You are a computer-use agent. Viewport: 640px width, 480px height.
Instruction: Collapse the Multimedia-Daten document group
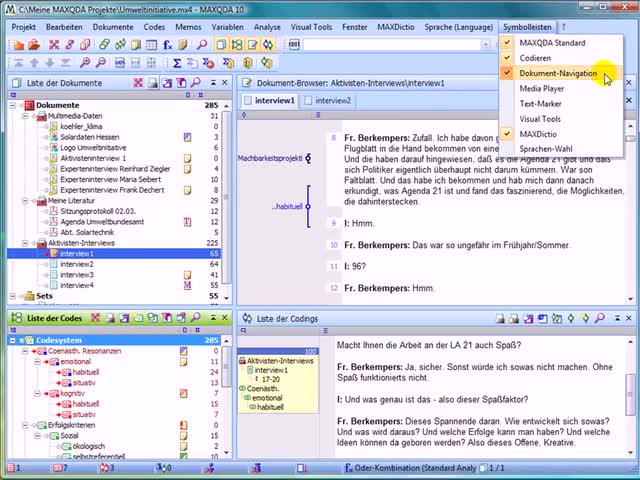tap(25, 116)
